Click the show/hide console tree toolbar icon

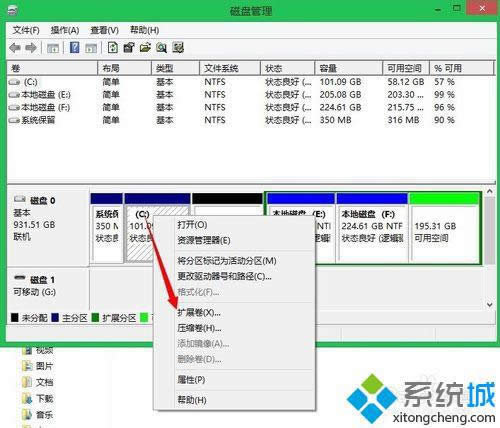coord(53,48)
